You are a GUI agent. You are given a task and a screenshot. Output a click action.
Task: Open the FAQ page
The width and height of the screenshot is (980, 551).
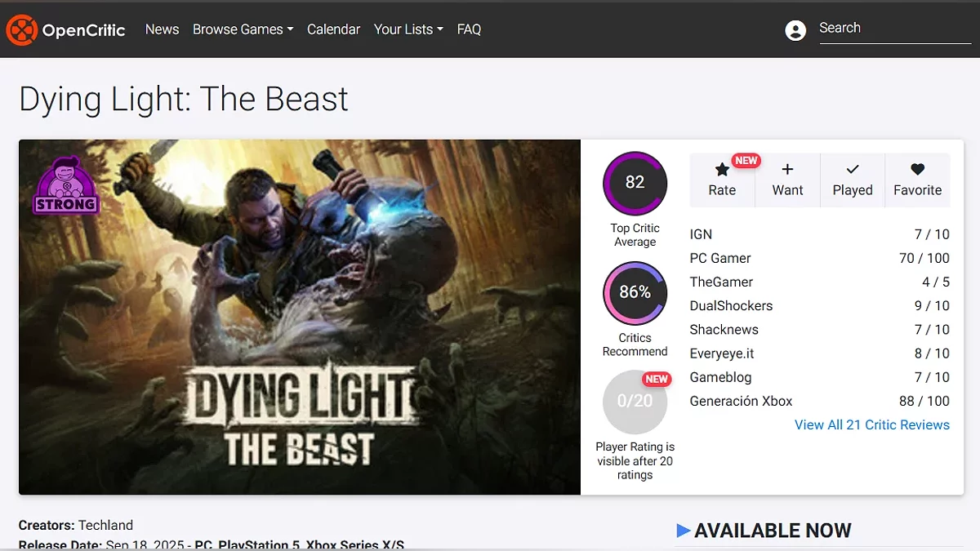469,29
